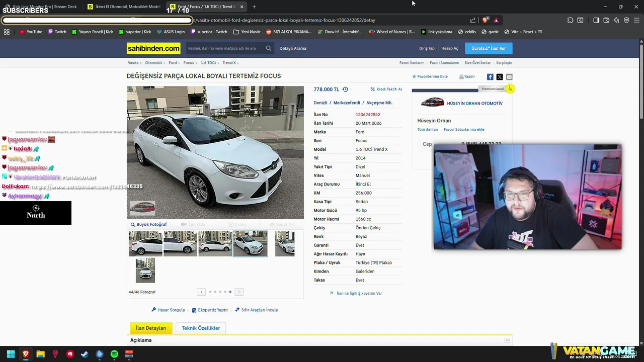Viewport: 644px width, 362px height.
Task: Open YouTube bookmark
Action: click(31, 32)
